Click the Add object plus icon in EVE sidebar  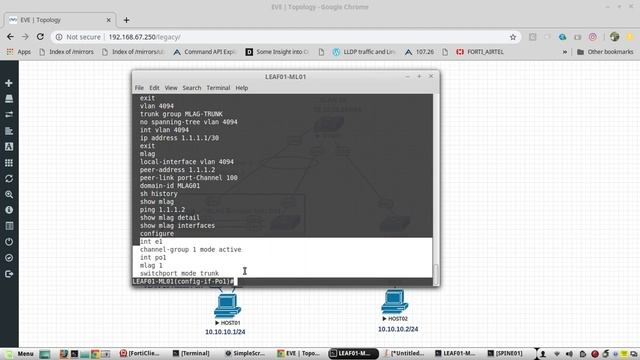[x=9, y=83]
